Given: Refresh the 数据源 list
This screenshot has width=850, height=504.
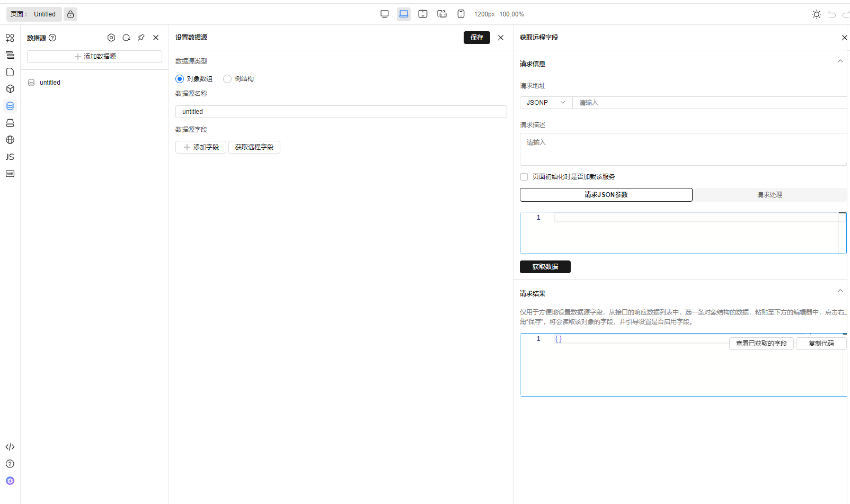Looking at the screenshot, I should pos(126,38).
